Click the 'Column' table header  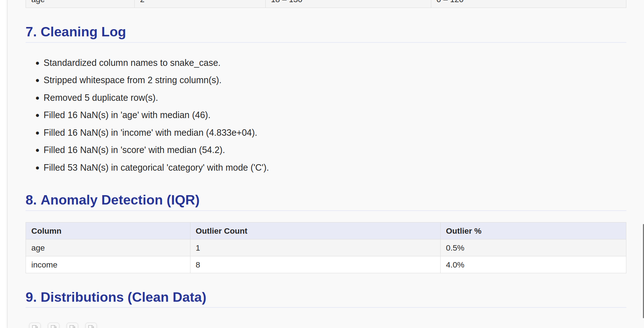click(108, 231)
